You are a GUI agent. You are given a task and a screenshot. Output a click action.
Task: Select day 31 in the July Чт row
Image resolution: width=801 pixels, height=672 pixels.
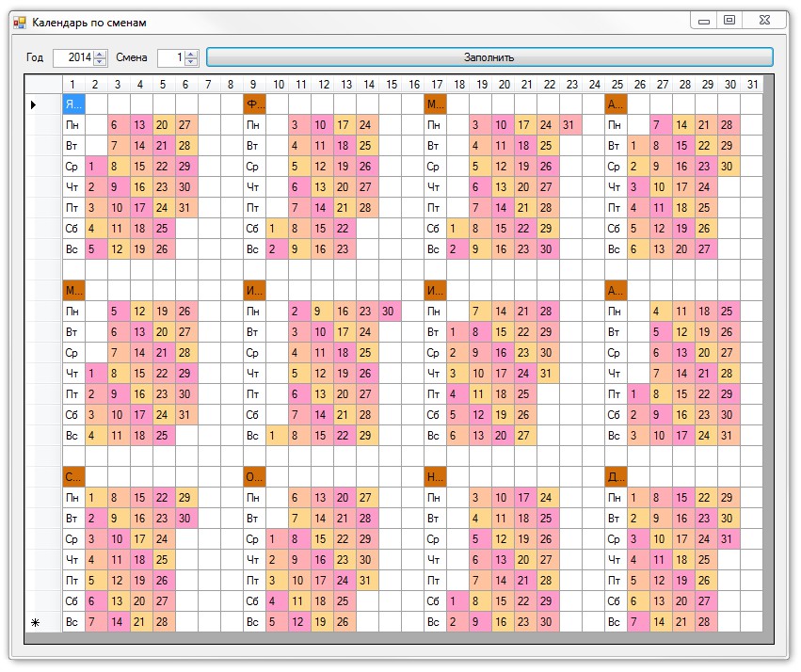pyautogui.click(x=548, y=374)
